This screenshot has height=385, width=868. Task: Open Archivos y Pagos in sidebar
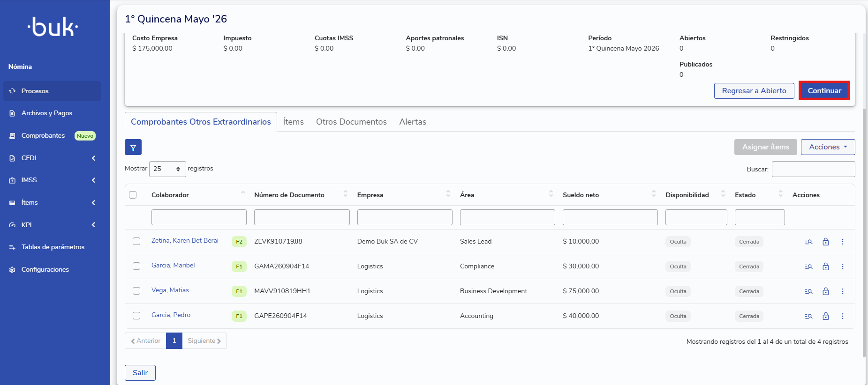click(x=46, y=113)
